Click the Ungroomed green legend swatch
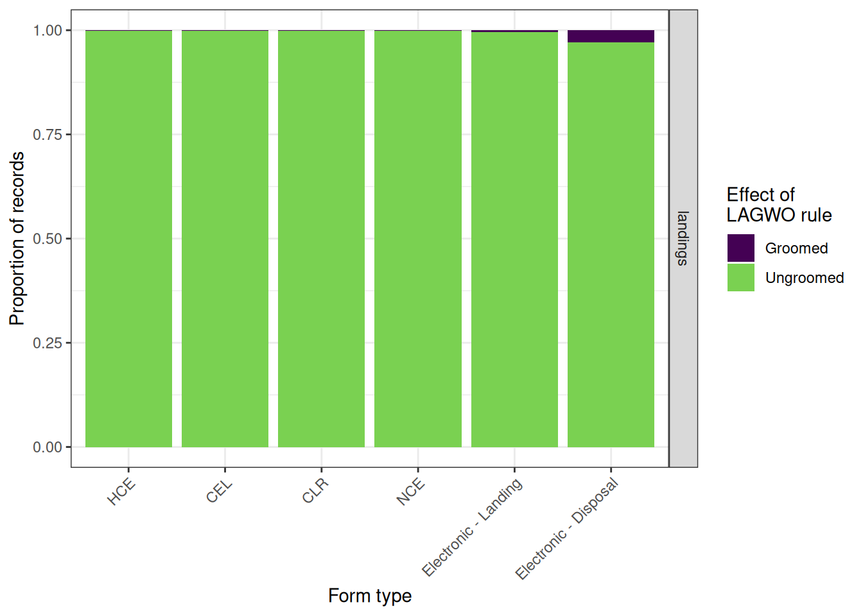863x616 pixels. 740,277
